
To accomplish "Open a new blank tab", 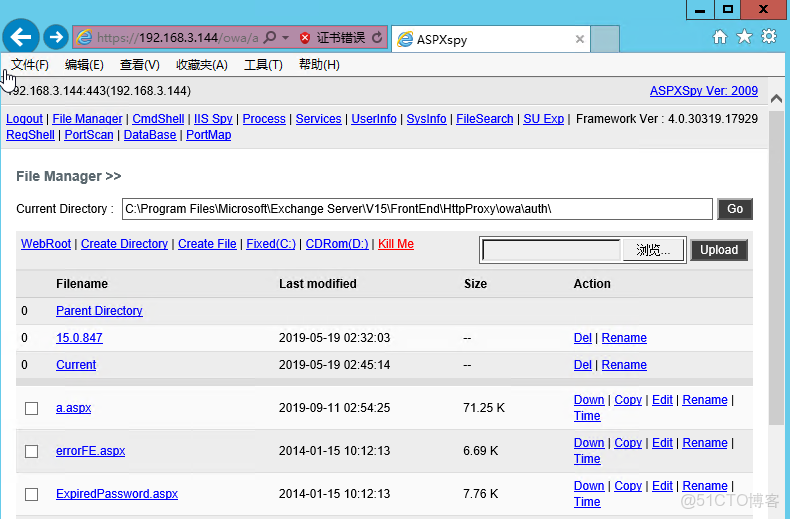I will click(x=605, y=39).
